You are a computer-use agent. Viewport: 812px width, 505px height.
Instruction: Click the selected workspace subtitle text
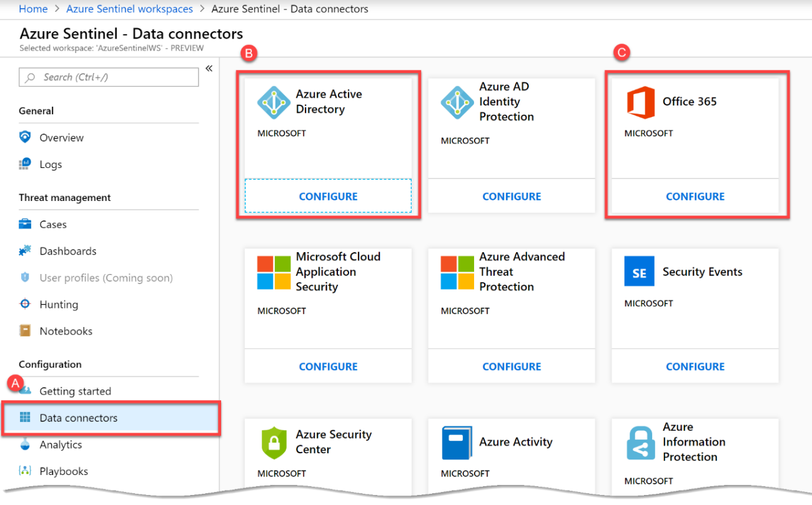click(112, 48)
